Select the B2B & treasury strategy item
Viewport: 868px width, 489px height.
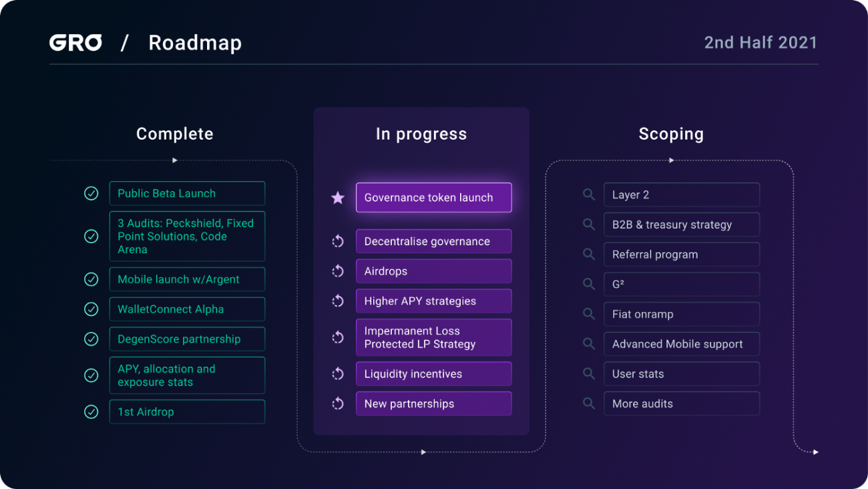682,224
